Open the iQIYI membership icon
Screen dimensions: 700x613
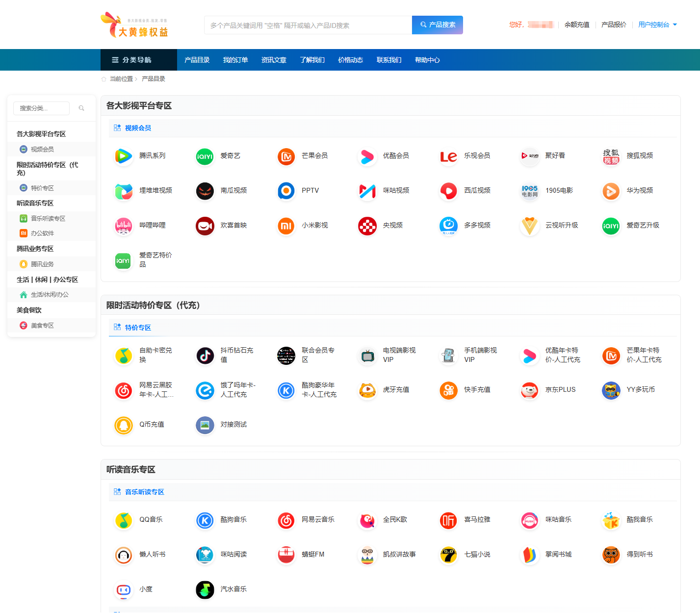(x=205, y=156)
